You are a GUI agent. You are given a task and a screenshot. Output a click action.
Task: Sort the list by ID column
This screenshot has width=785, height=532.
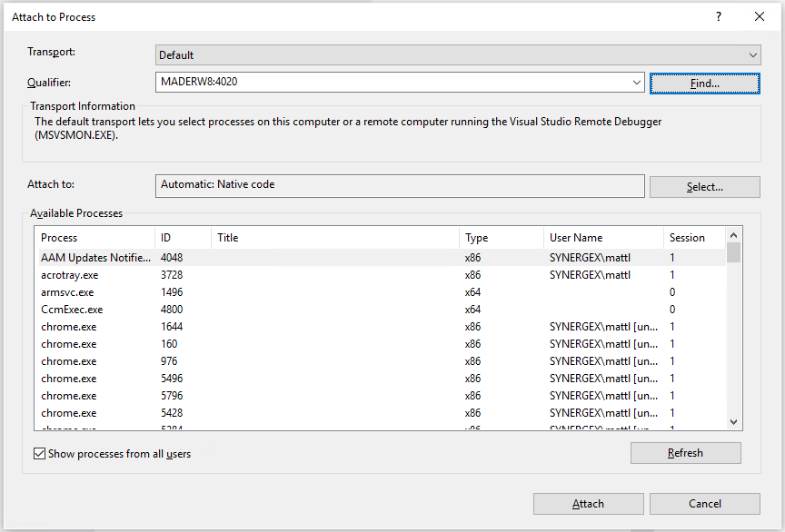182,238
